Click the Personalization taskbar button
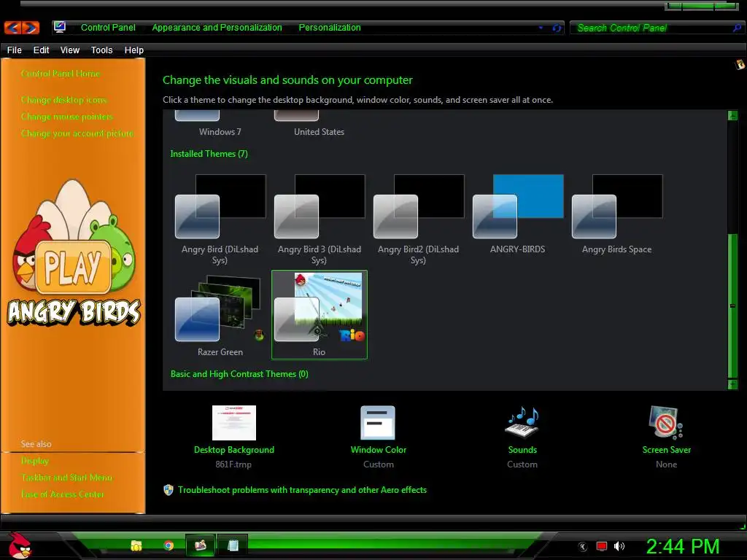 (x=201, y=545)
